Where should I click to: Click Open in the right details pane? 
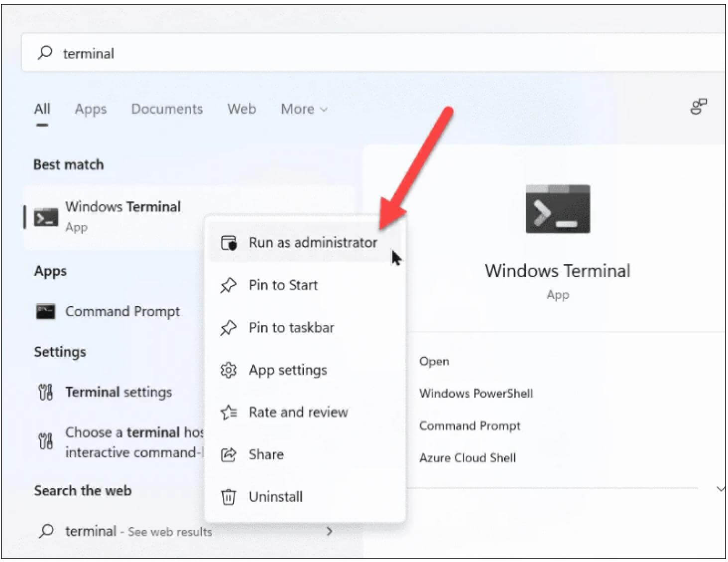pyautogui.click(x=434, y=361)
